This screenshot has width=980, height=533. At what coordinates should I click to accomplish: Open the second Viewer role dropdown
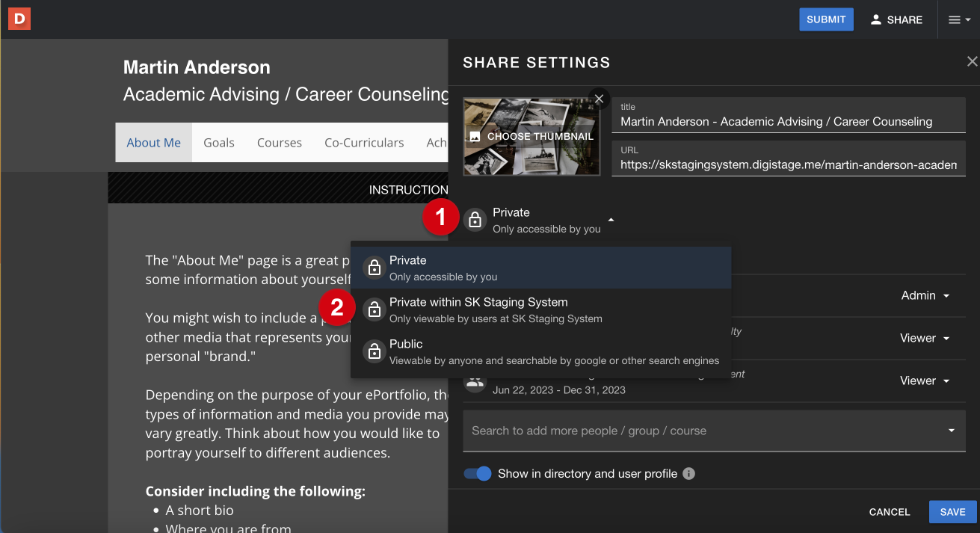[x=925, y=381]
